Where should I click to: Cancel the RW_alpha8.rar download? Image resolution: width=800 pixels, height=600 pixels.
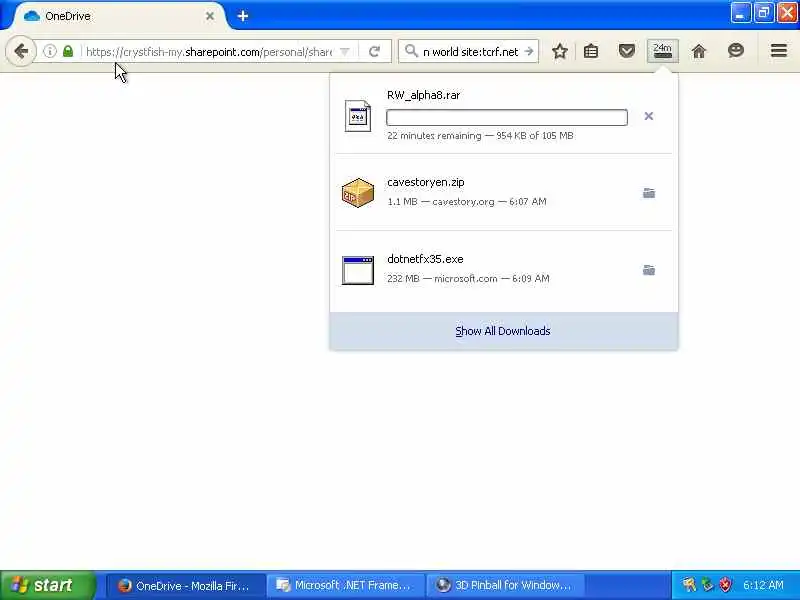click(648, 116)
